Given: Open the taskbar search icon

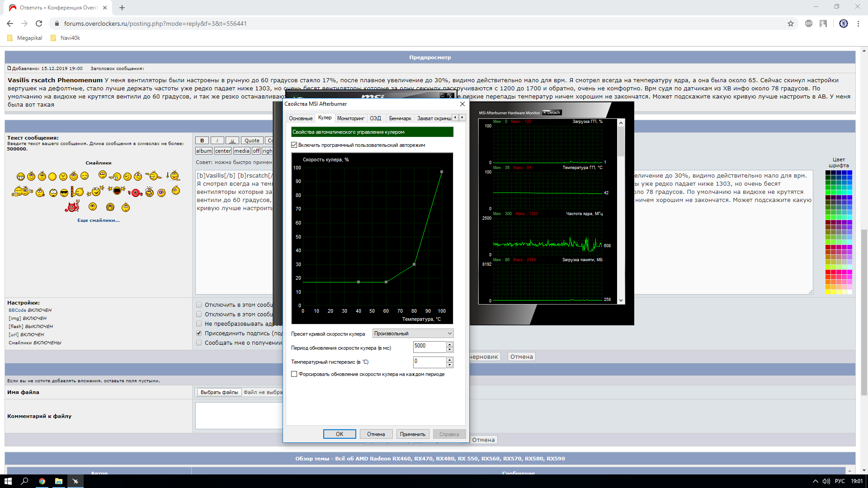Looking at the screenshot, I should click(25, 481).
